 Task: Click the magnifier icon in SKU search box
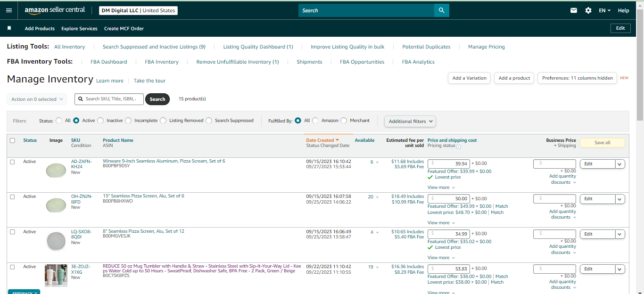[x=81, y=99]
